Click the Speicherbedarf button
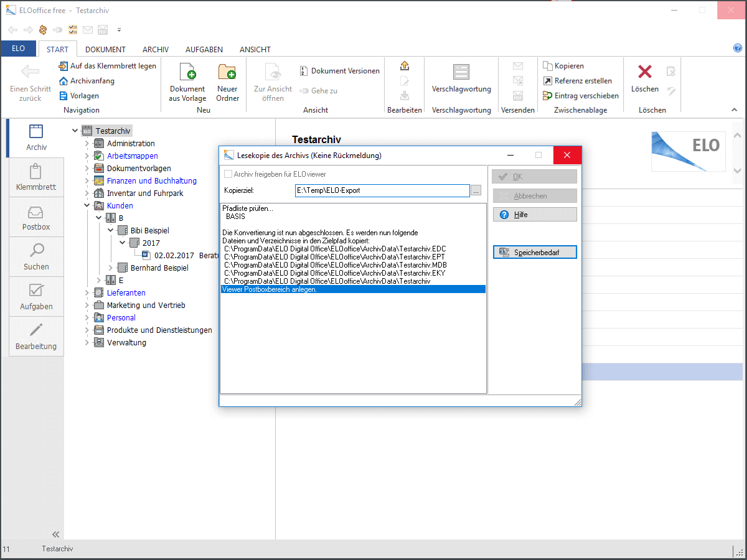 pos(535,253)
